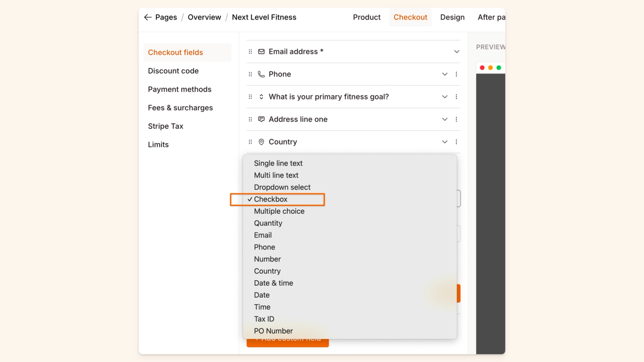Expand the Address line one chevron
Screen dimensions: 644x362
click(x=445, y=119)
